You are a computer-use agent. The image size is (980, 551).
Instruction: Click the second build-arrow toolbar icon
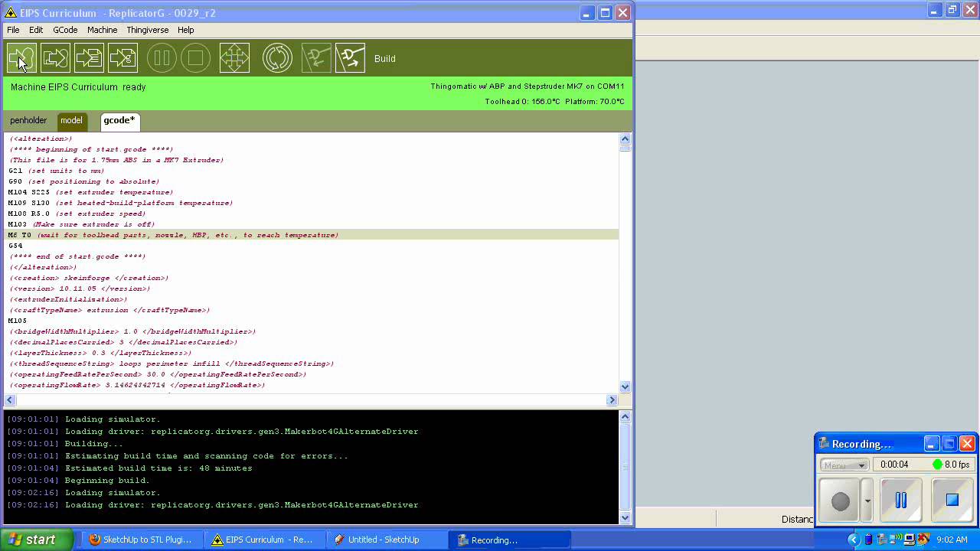click(55, 58)
